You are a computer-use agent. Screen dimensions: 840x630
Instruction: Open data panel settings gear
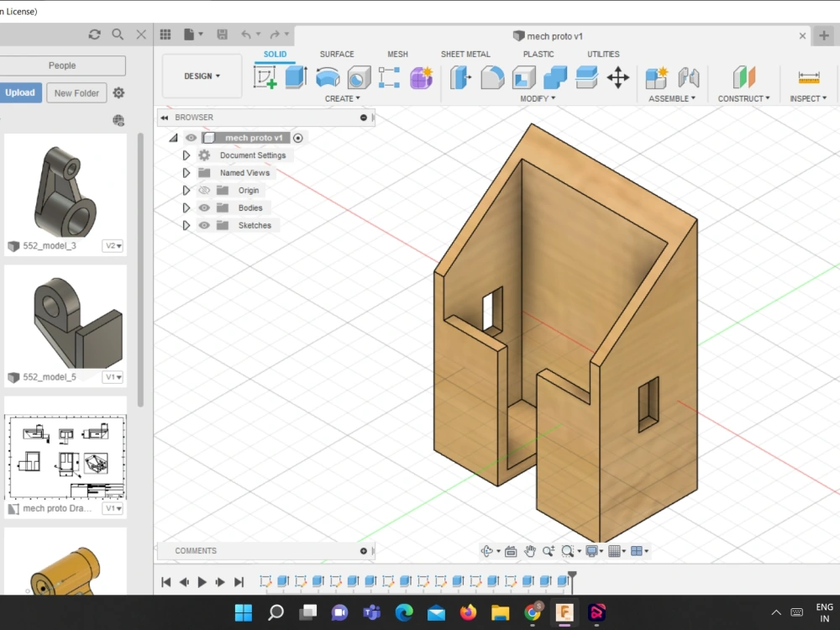pos(118,92)
